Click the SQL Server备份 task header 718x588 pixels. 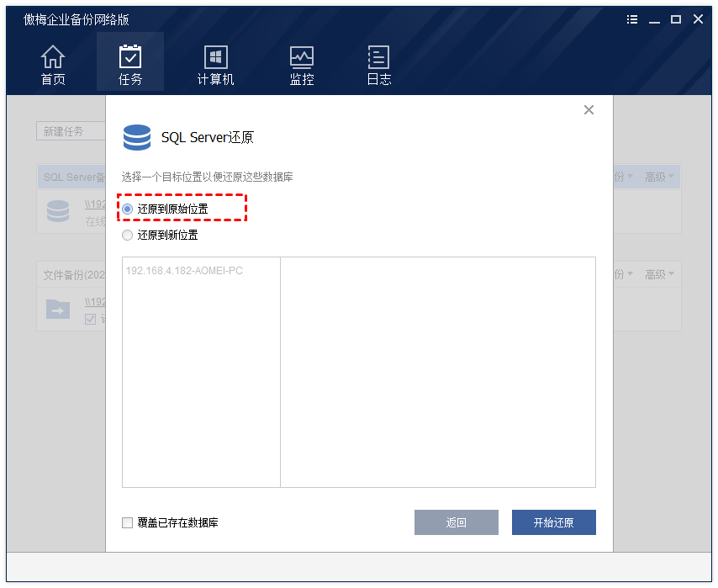click(74, 177)
